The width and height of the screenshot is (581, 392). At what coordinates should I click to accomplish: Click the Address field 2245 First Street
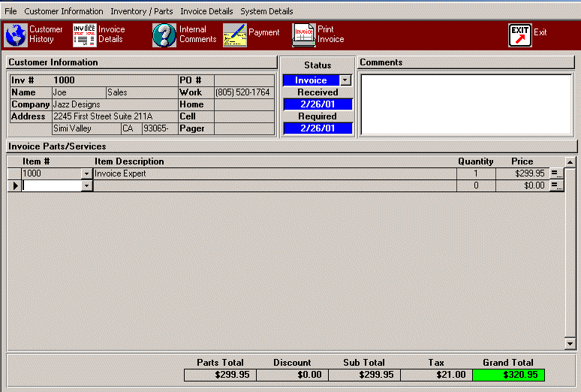click(115, 116)
